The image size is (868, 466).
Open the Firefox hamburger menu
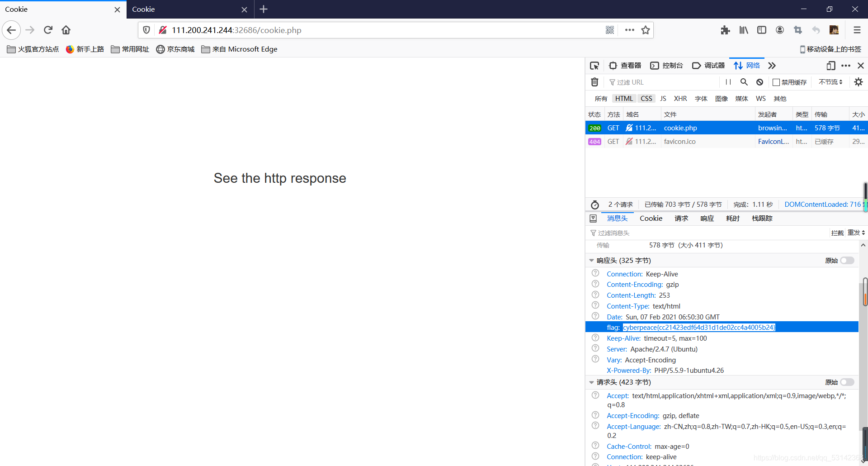click(857, 30)
